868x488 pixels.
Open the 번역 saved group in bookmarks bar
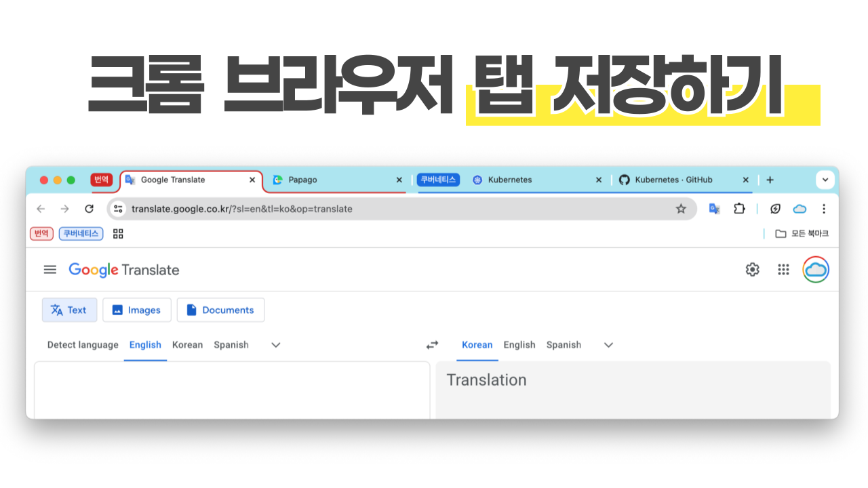tap(41, 234)
